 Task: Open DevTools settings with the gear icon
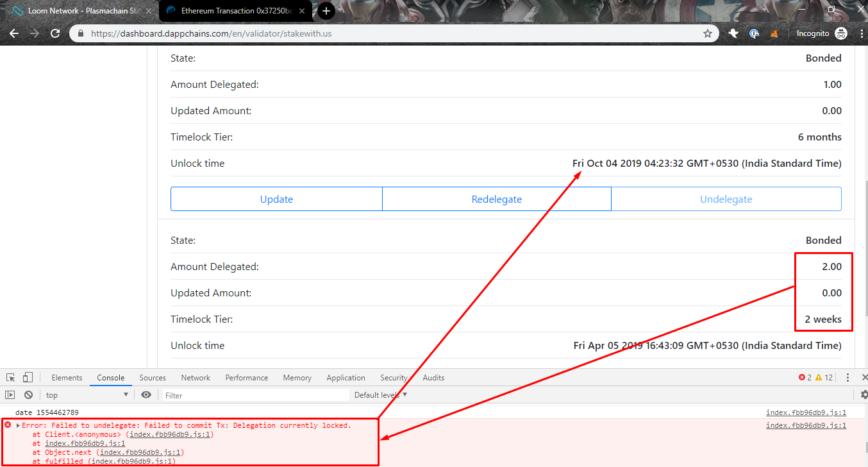click(x=862, y=396)
